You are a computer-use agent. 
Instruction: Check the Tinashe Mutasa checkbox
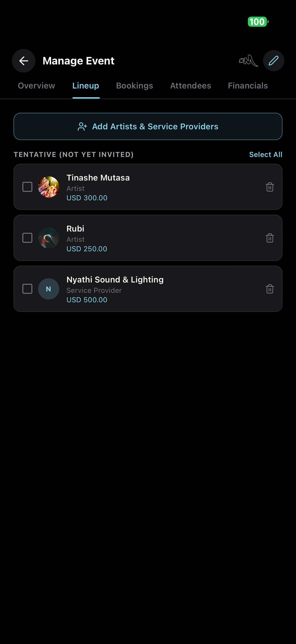coord(27,187)
